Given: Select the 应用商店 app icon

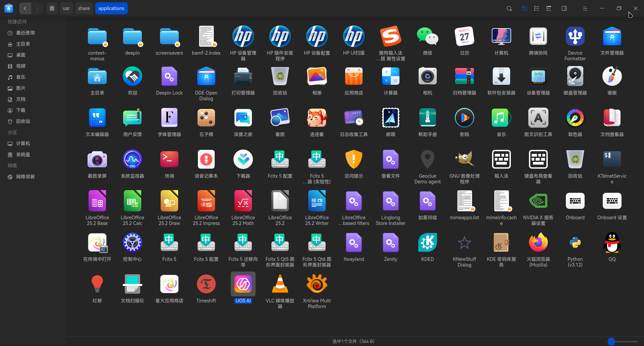Looking at the screenshot, I should pyautogui.click(x=354, y=76).
